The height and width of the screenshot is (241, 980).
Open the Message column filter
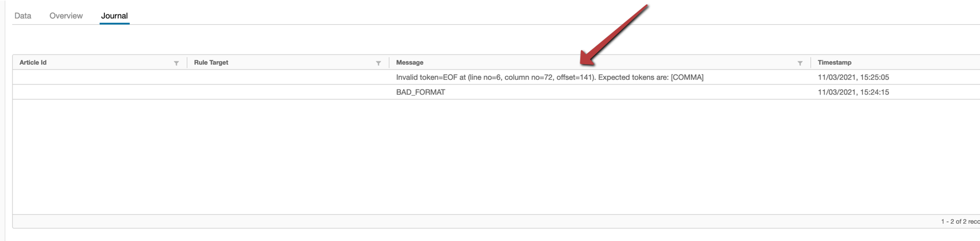(800, 63)
